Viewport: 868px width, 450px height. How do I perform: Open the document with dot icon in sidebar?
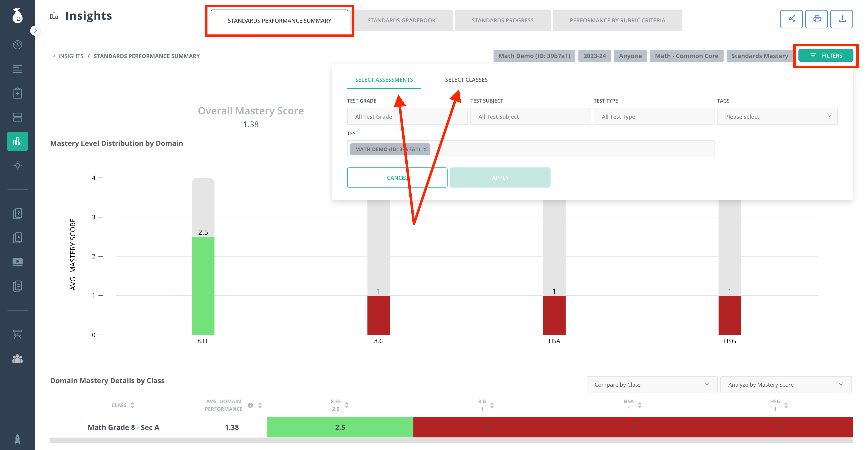point(18,238)
